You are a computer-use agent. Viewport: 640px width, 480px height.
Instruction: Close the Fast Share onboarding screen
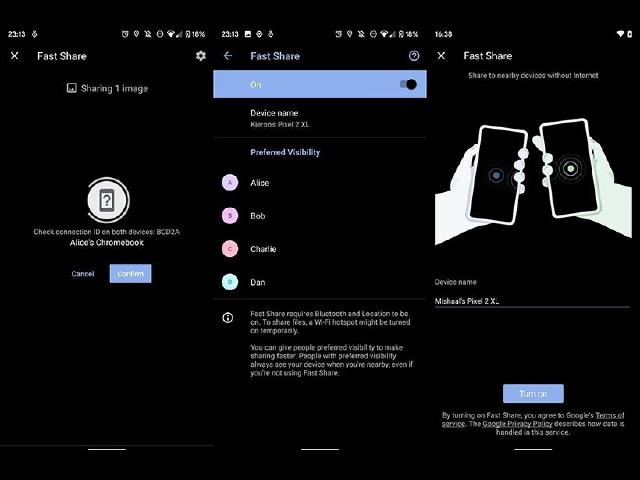[442, 56]
